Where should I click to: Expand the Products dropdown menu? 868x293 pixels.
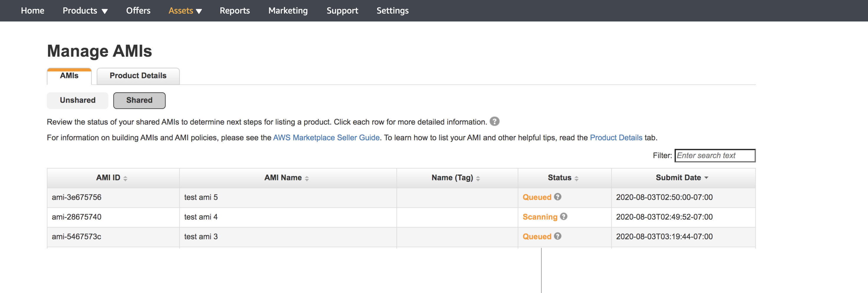pyautogui.click(x=85, y=11)
